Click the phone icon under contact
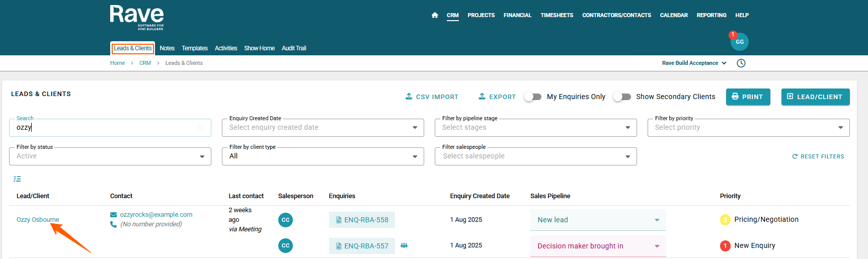The width and height of the screenshot is (868, 259). [x=113, y=224]
